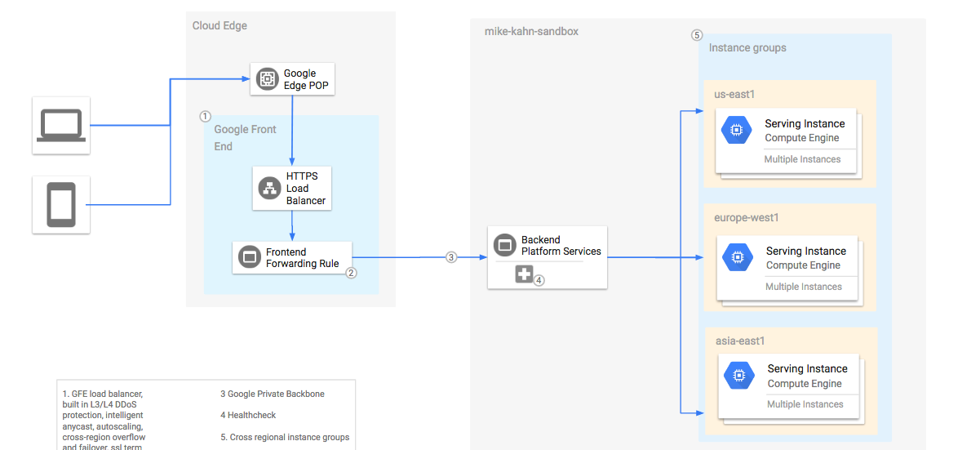980x450 pixels.
Task: Select the HTTPS Load Balancer network icon
Action: pyautogui.click(x=269, y=189)
